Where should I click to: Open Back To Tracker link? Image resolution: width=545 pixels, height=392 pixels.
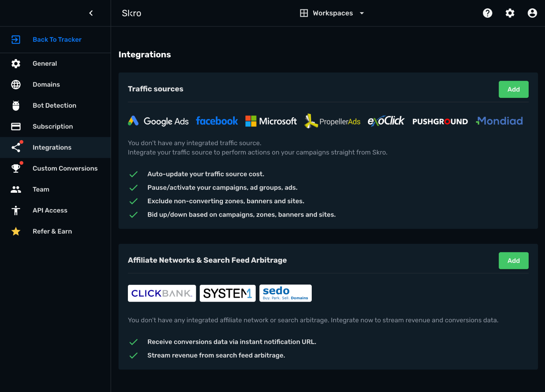click(57, 40)
